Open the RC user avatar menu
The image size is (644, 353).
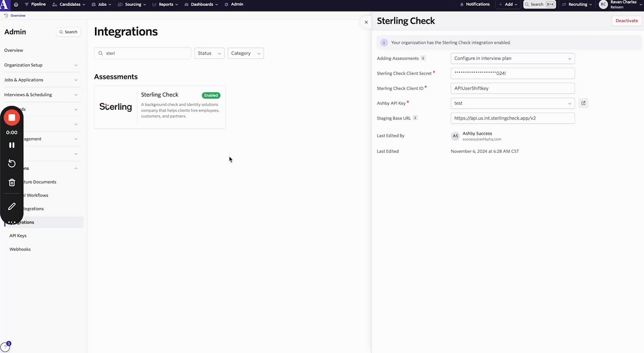(603, 4)
